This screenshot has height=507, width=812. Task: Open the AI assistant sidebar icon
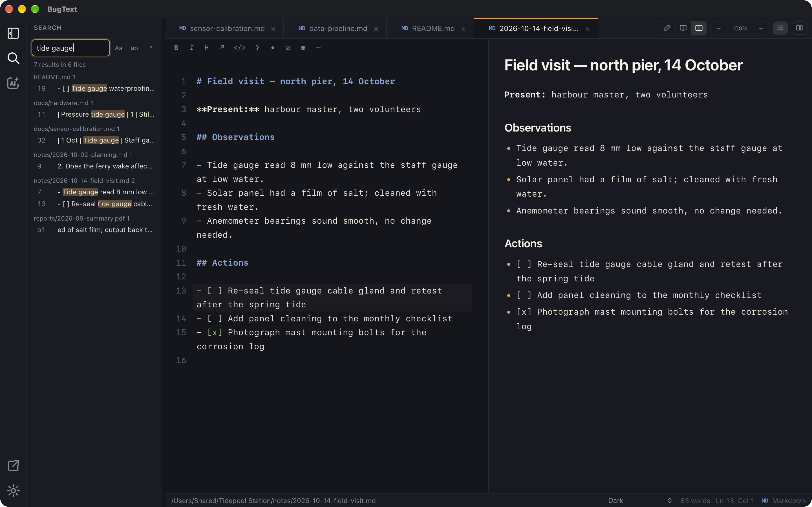(13, 83)
